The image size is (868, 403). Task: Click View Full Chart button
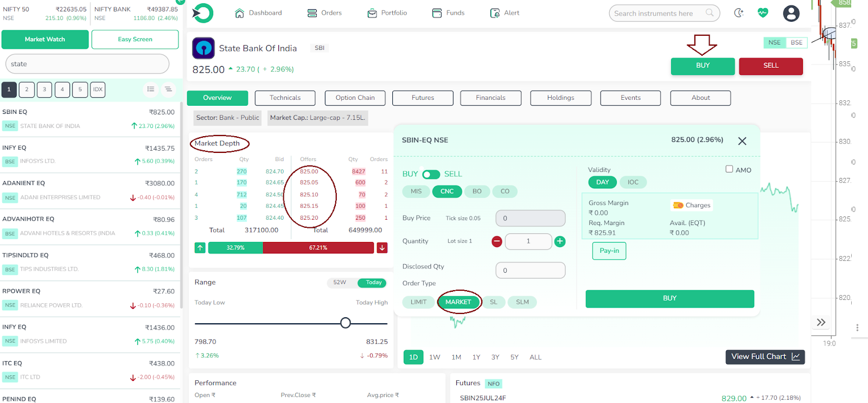tap(765, 357)
